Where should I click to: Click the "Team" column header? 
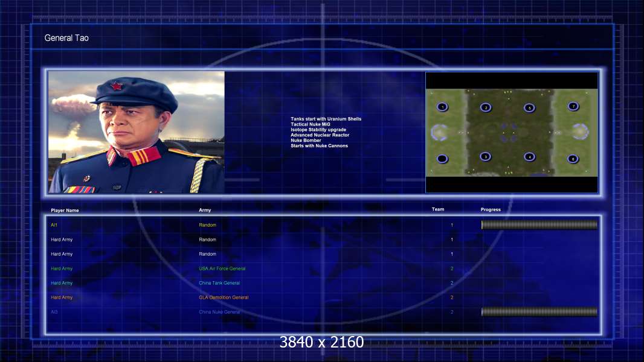[438, 209]
